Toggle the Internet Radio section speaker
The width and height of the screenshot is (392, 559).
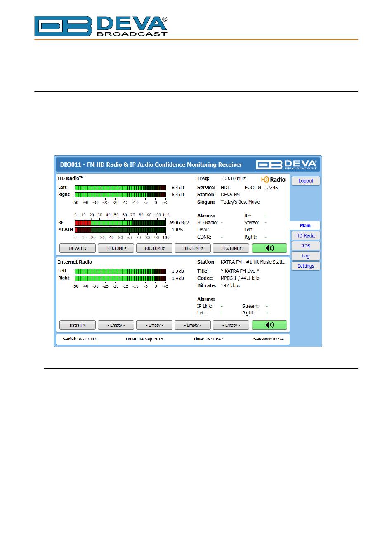(269, 325)
